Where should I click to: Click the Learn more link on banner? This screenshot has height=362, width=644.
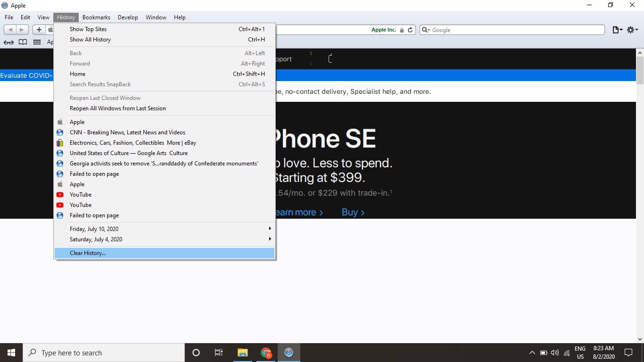click(x=299, y=212)
